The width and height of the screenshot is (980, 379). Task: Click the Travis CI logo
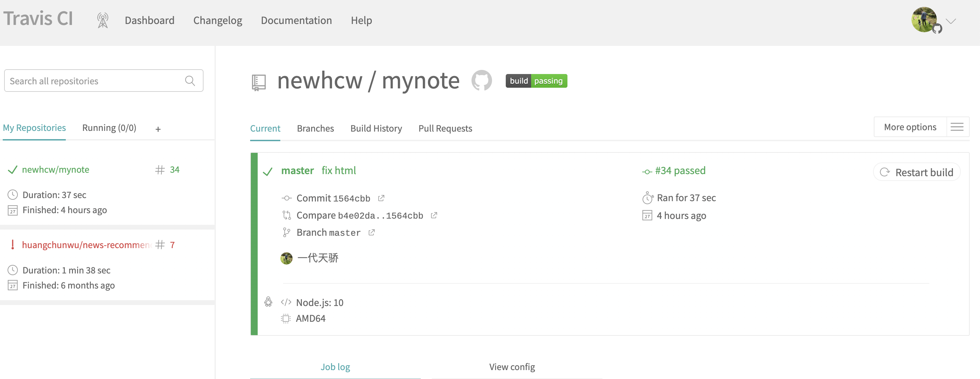click(x=38, y=19)
